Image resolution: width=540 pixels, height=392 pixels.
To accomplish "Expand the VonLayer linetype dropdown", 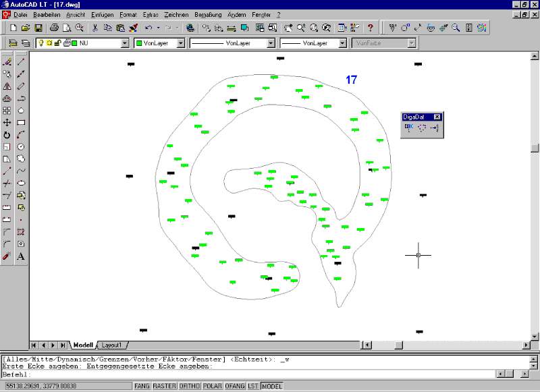I will 271,43.
